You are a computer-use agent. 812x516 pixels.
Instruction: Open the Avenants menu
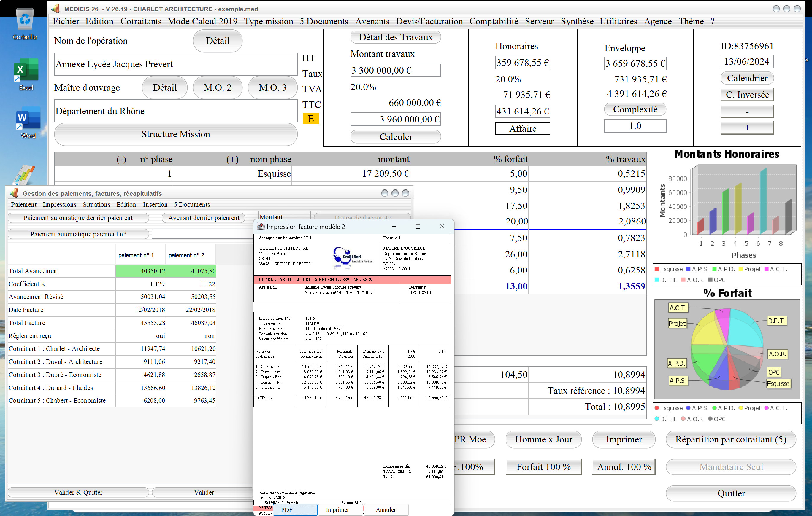click(372, 21)
